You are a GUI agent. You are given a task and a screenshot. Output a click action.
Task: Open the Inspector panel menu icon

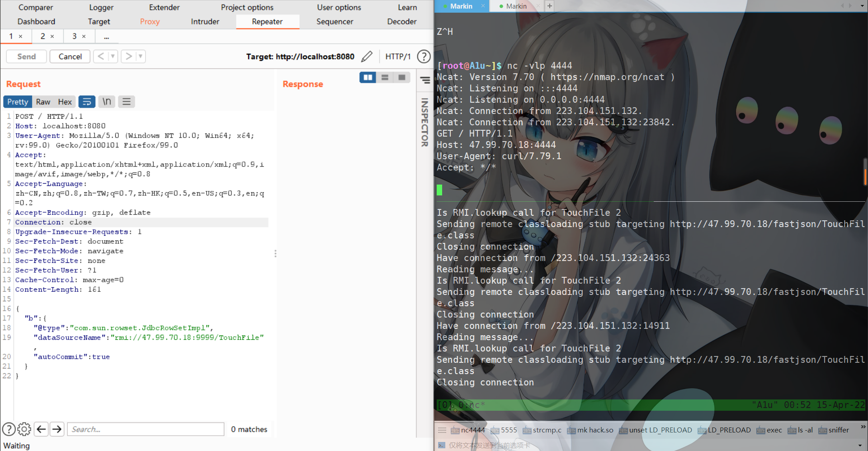tap(425, 81)
